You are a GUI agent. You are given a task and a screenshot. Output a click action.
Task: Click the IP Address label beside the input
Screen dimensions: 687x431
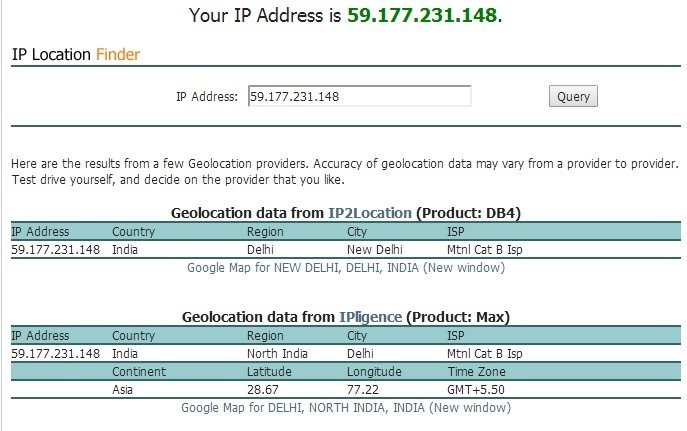207,97
